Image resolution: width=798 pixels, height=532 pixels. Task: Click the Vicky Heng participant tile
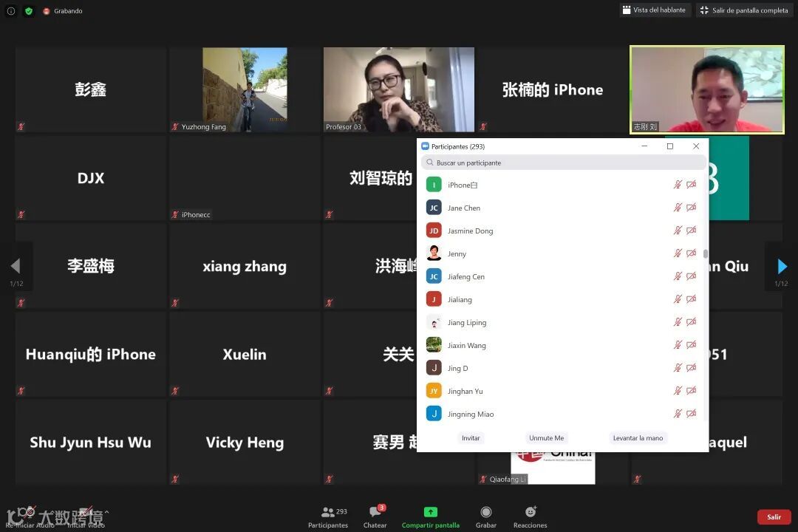click(245, 442)
